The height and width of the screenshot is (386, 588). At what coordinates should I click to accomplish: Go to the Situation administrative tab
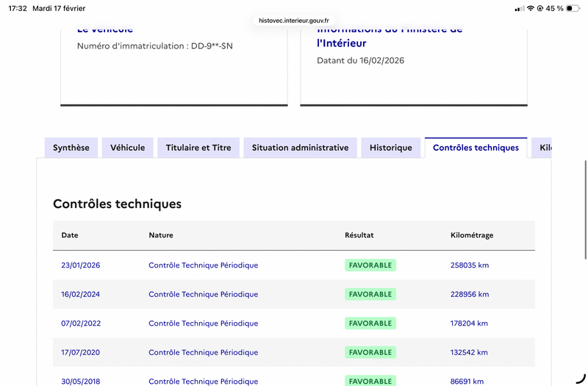point(300,148)
